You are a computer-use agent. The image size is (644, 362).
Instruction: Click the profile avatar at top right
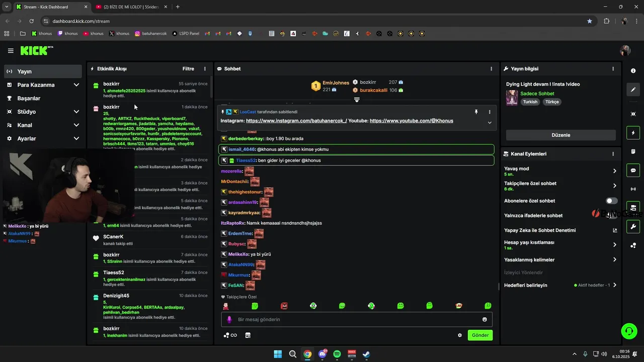[625, 51]
